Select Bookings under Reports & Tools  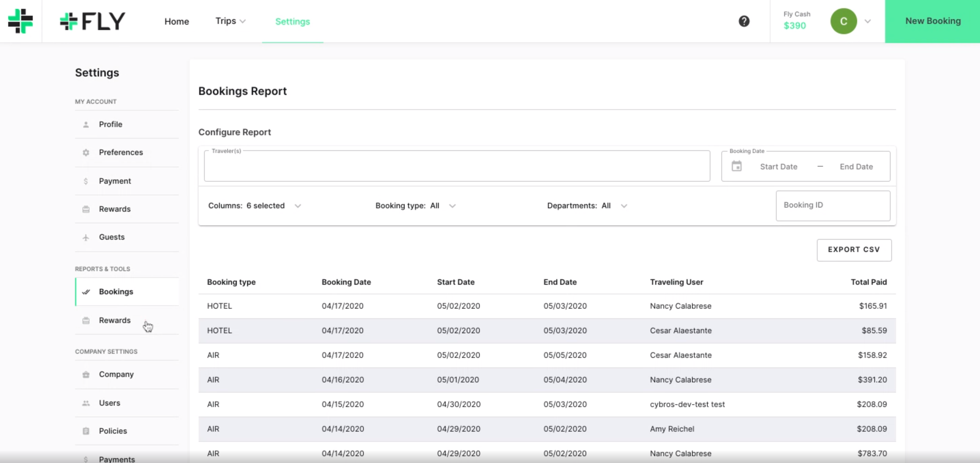pos(127,292)
